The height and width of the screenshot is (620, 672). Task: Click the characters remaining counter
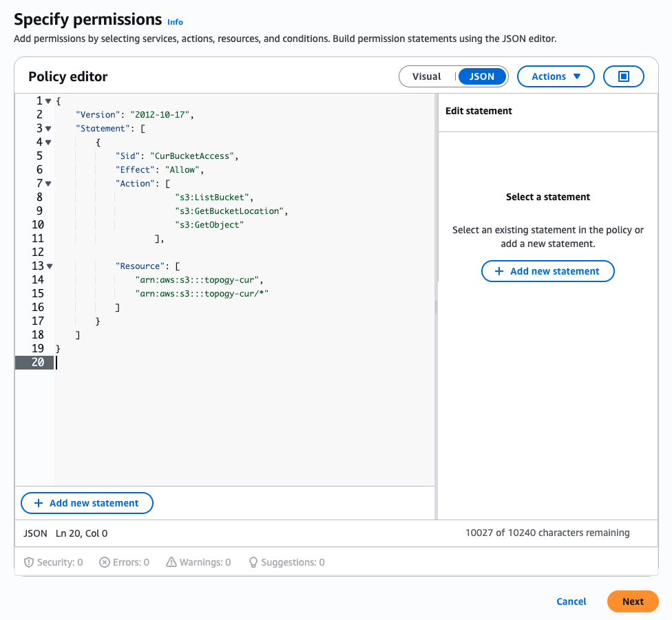click(x=547, y=533)
